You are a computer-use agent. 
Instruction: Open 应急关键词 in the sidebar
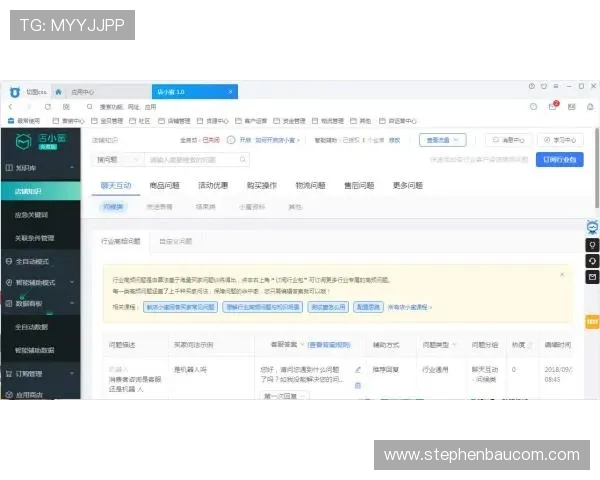pos(31,215)
